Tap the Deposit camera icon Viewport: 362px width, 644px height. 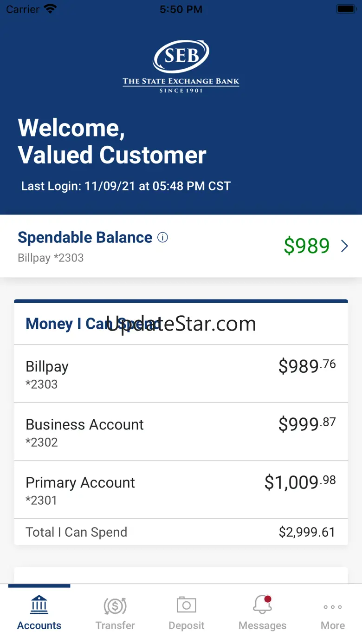187,605
